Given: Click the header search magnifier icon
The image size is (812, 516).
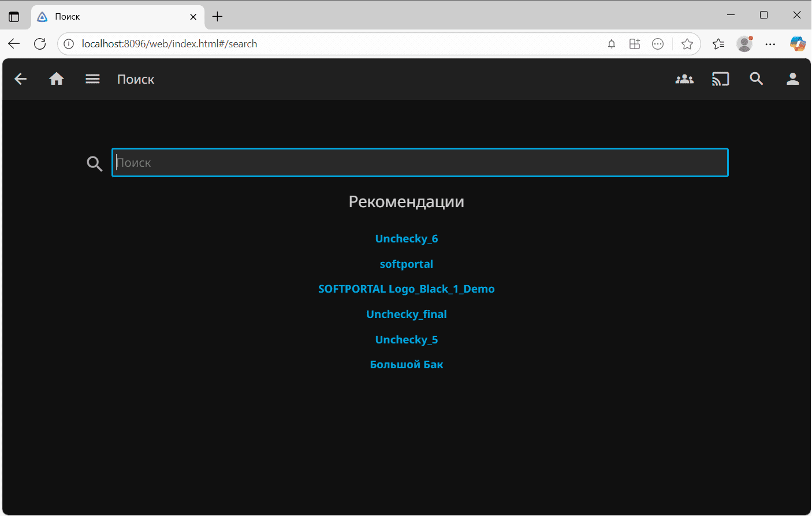Looking at the screenshot, I should (x=757, y=79).
